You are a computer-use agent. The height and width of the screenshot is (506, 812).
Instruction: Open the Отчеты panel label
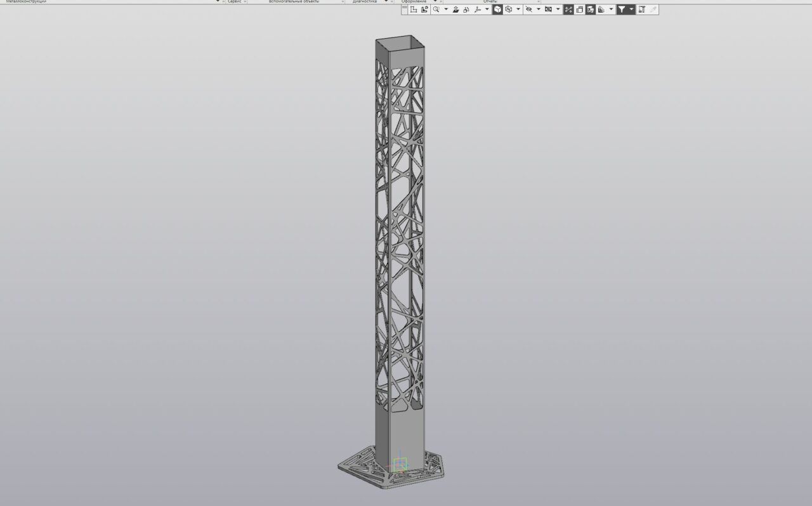point(490,2)
